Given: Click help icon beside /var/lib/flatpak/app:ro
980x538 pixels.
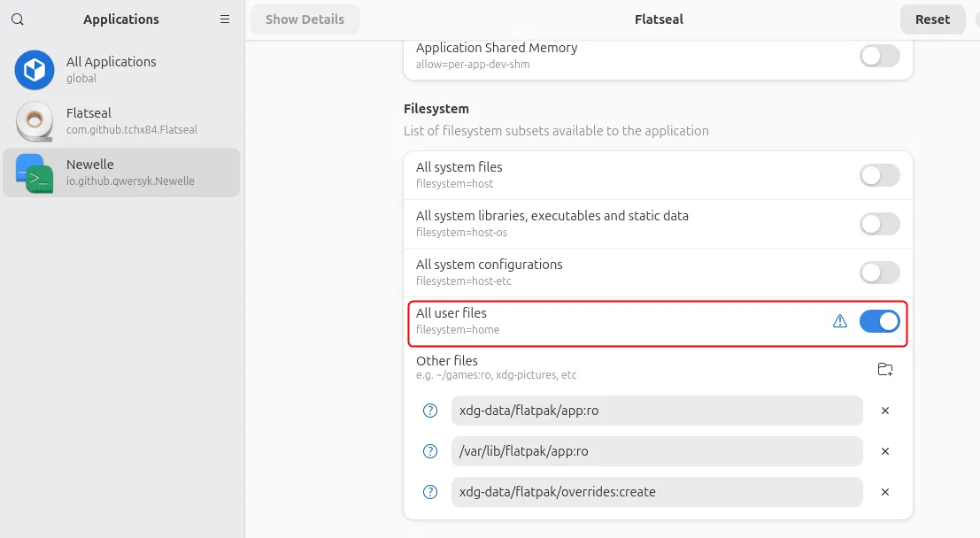Looking at the screenshot, I should (430, 451).
